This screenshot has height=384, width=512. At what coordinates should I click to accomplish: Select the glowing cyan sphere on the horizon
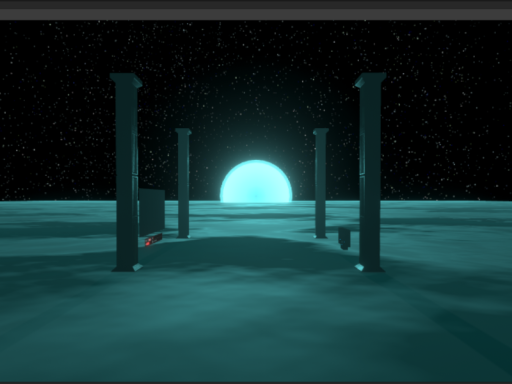click(x=256, y=181)
